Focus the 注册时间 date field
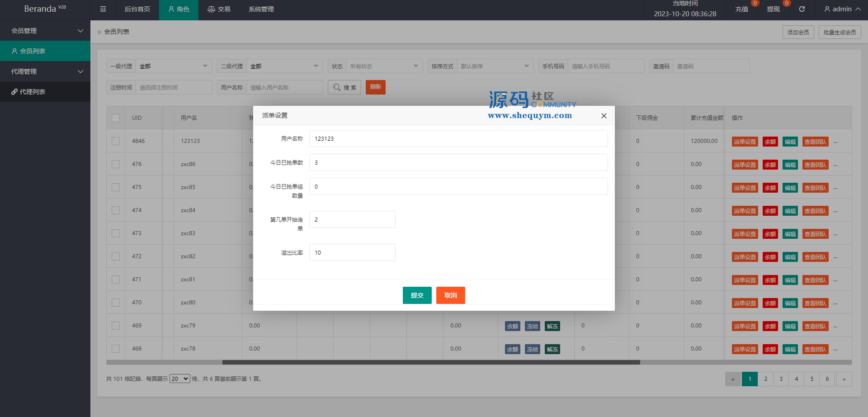This screenshot has height=417, width=868. pyautogui.click(x=174, y=87)
